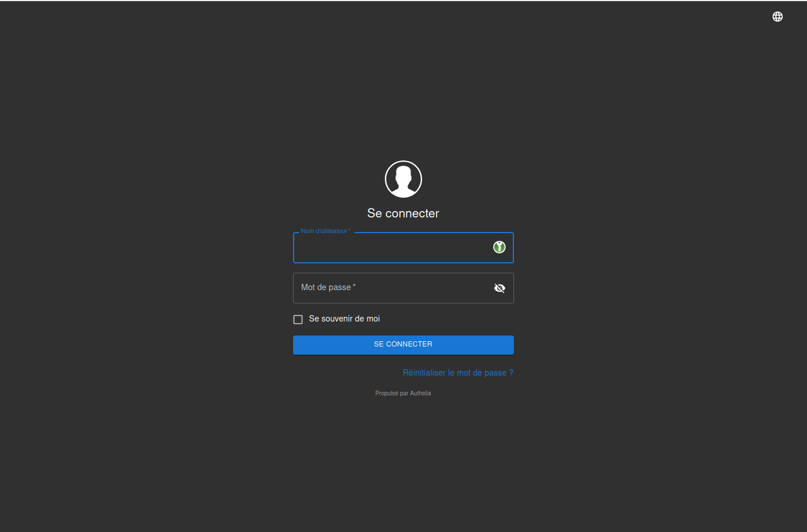The height and width of the screenshot is (532, 807).
Task: Select the "Nom d'utilisateur *" floating label
Action: (x=325, y=231)
